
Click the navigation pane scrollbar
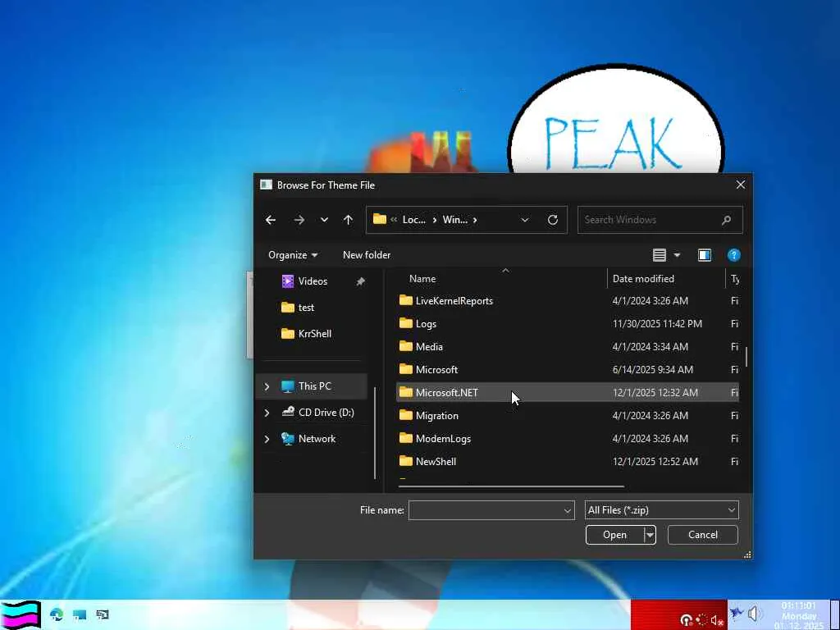[375, 433]
